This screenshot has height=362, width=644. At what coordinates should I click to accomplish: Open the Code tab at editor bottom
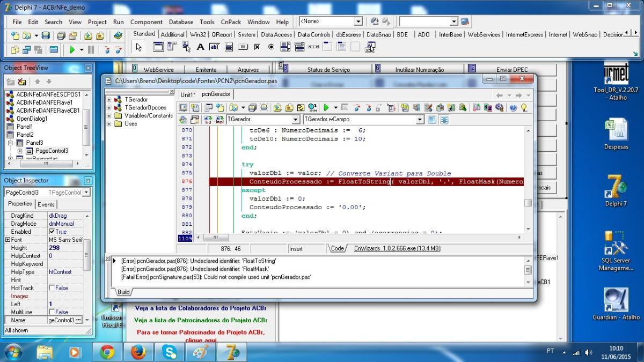337,248
